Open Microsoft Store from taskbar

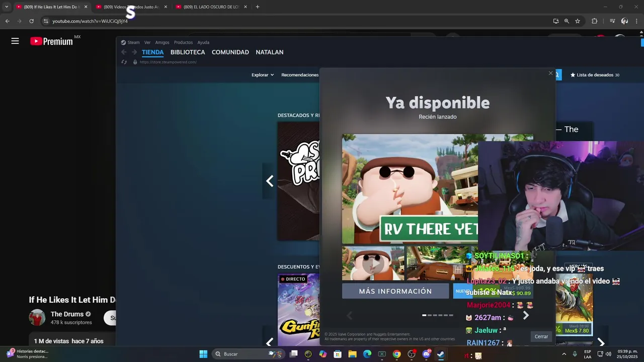(338, 354)
